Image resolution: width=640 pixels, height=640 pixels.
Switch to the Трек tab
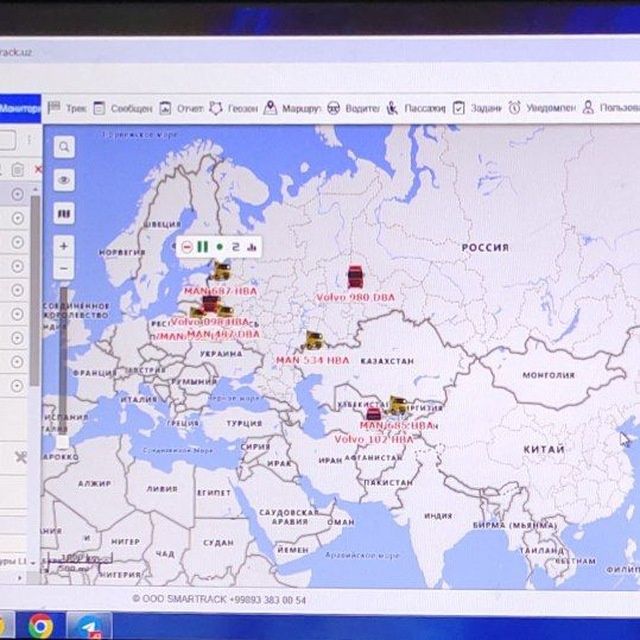pos(67,108)
